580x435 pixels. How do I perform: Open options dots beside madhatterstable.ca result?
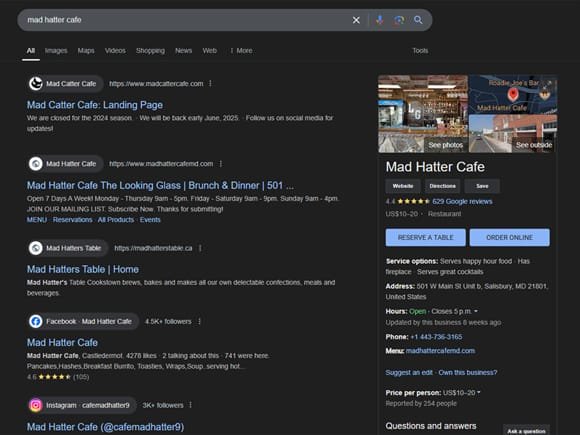pos(200,248)
